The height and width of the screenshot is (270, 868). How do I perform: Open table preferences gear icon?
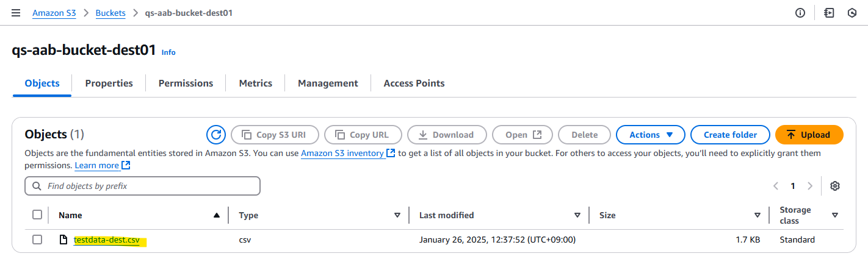click(835, 186)
